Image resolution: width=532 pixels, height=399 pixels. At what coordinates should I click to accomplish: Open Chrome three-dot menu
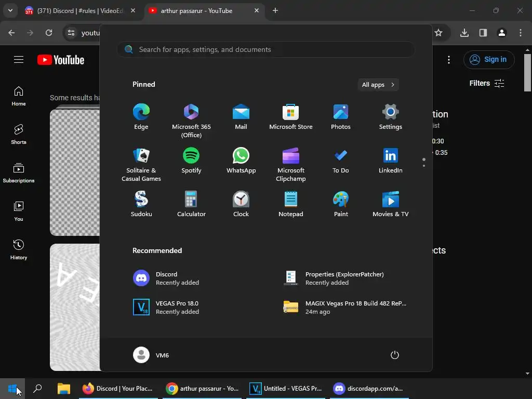(x=521, y=33)
